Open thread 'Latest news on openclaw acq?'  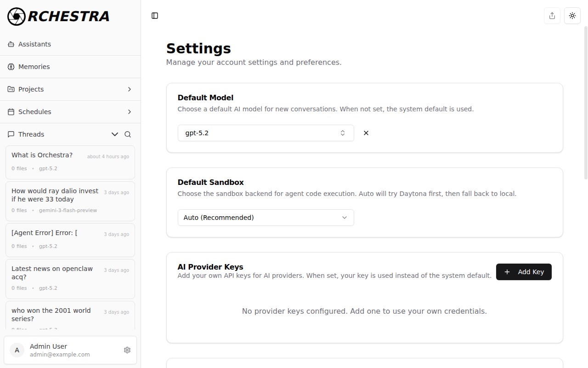tap(70, 279)
